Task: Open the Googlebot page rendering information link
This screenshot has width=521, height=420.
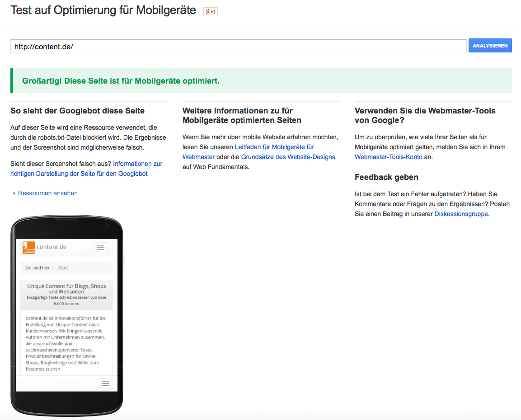Action: 86,169
